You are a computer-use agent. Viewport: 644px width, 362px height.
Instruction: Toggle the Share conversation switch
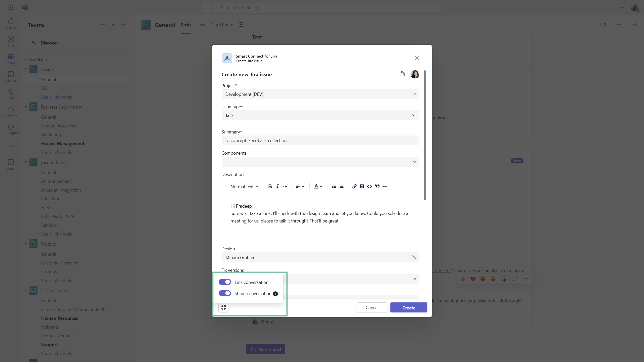(x=225, y=293)
